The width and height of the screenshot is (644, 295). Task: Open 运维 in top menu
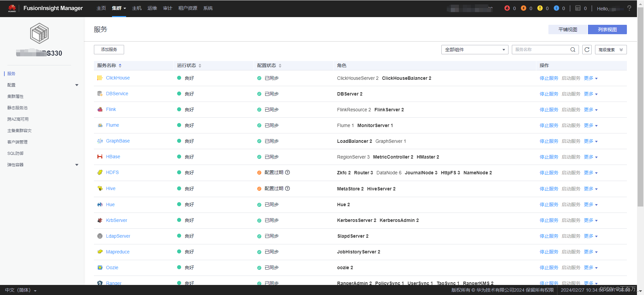pyautogui.click(x=152, y=8)
